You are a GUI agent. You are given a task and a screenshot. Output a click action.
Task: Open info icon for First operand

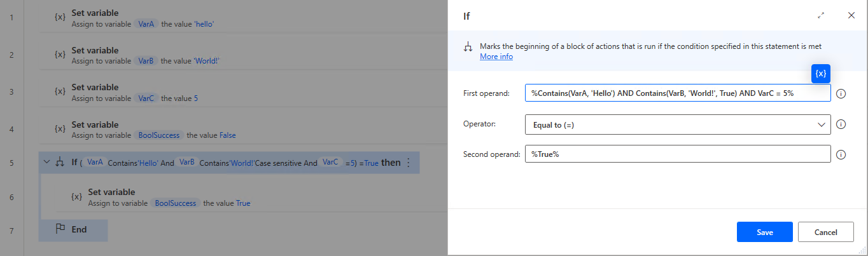click(x=841, y=94)
